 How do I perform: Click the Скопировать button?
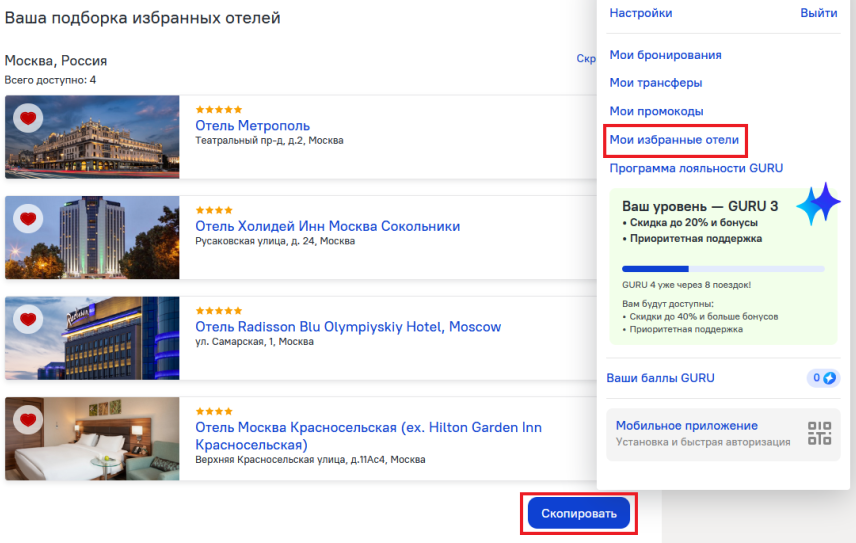click(579, 513)
